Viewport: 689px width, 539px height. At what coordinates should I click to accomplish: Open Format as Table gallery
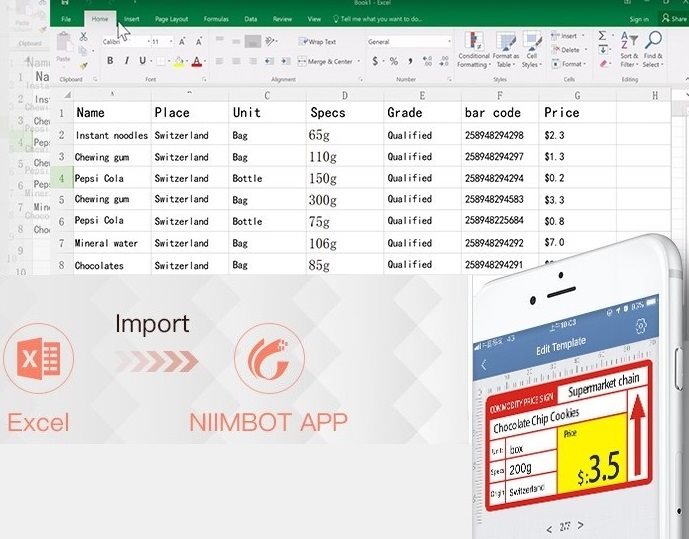click(x=506, y=50)
